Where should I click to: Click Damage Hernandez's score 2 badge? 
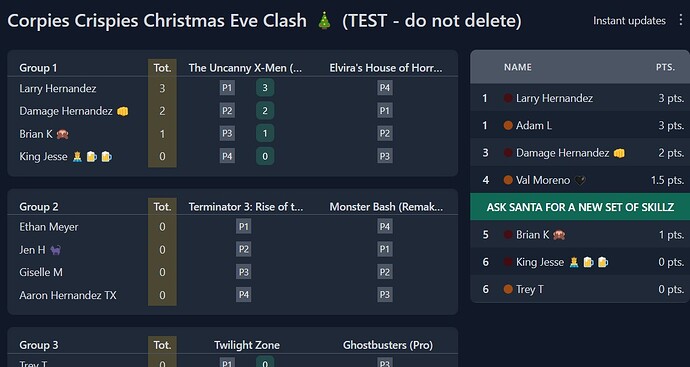(x=265, y=111)
